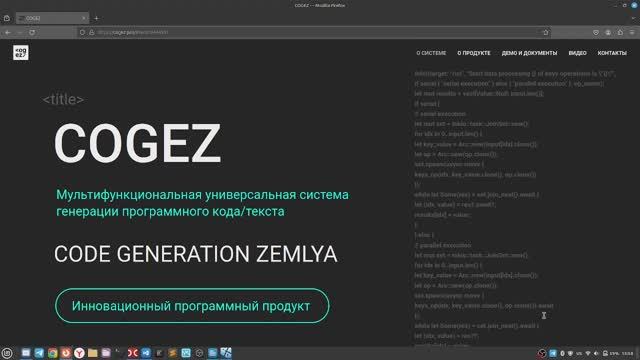Image resolution: width=640 pixels, height=360 pixels.
Task: Open the О СИСТЕМЕ navigation item
Action: point(431,53)
